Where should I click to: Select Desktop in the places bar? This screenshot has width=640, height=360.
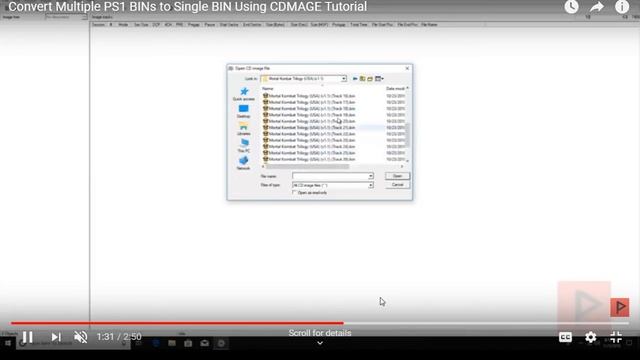pyautogui.click(x=244, y=111)
